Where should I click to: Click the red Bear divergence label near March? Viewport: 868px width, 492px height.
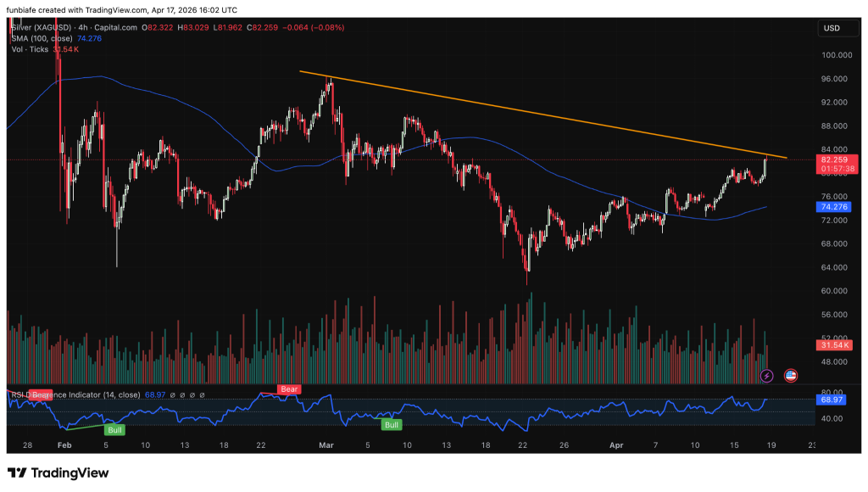click(290, 389)
